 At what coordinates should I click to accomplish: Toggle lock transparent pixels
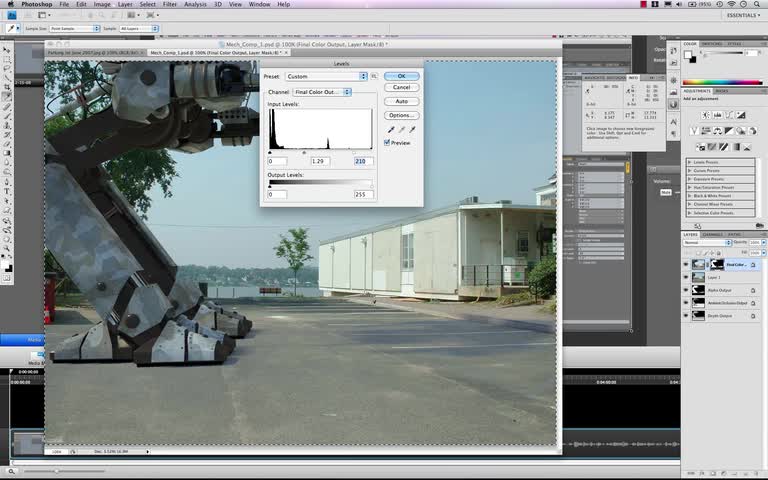tap(699, 253)
